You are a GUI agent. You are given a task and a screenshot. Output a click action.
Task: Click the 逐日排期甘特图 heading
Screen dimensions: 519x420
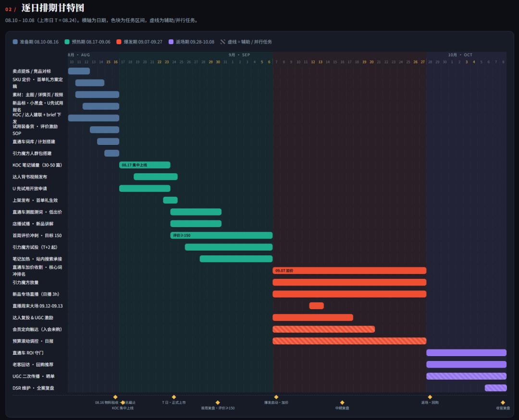[x=53, y=8]
